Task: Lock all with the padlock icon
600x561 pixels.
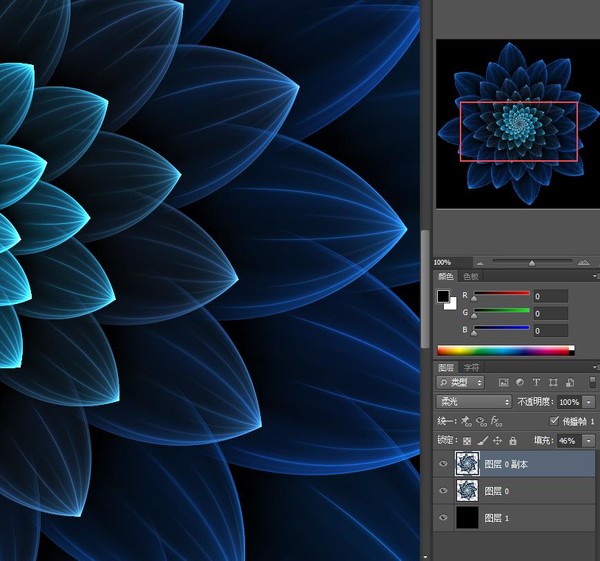Action: pyautogui.click(x=513, y=441)
